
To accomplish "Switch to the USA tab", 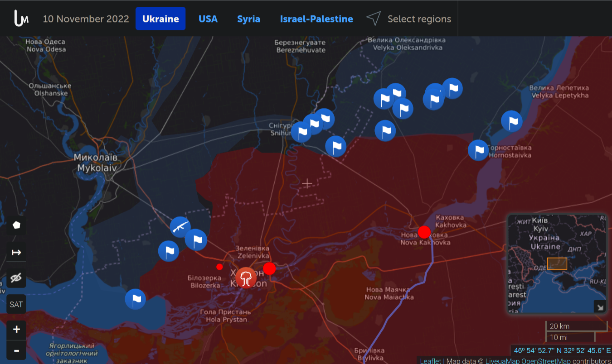I will [x=208, y=19].
